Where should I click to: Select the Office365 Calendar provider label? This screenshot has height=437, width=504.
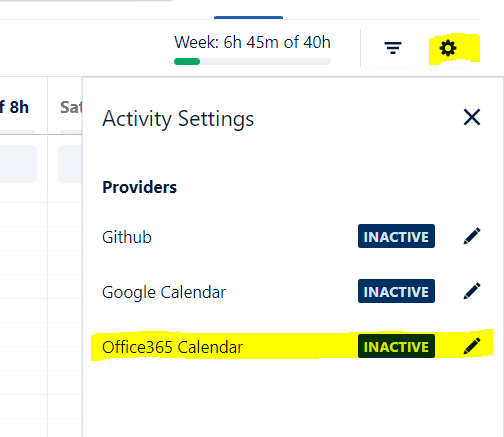click(172, 347)
